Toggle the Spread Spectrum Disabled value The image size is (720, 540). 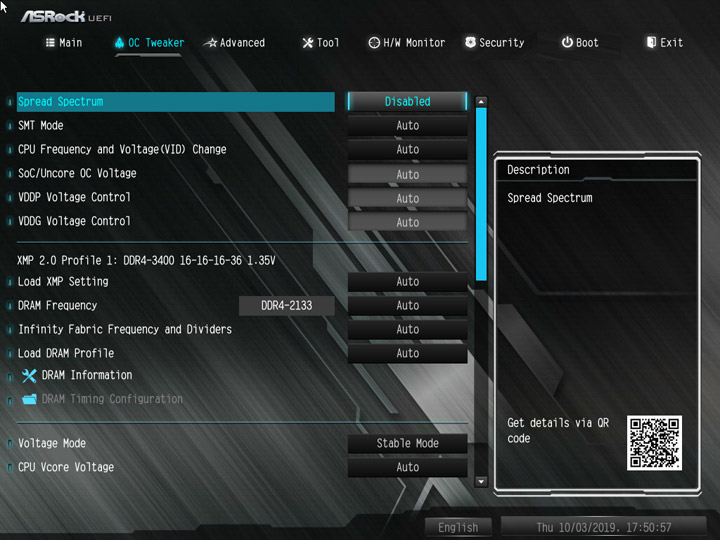click(408, 101)
